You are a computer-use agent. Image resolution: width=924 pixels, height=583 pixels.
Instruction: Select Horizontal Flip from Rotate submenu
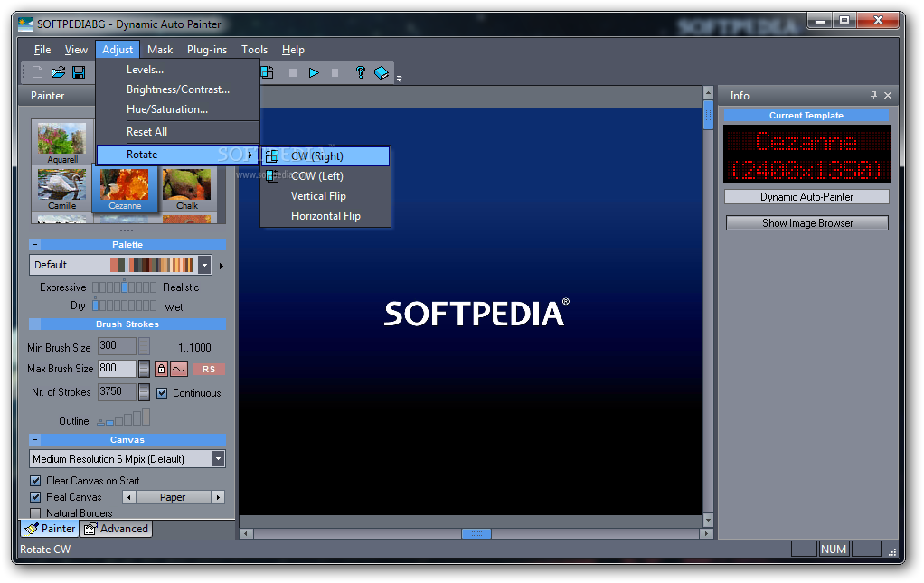point(325,216)
